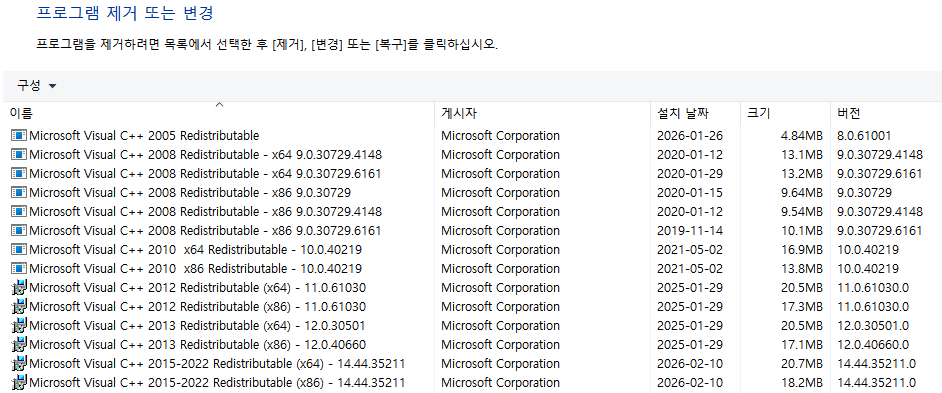Select Visual C++ 2008 x86 9.0.30729.4148 name
The height and width of the screenshot is (393, 942).
(205, 212)
